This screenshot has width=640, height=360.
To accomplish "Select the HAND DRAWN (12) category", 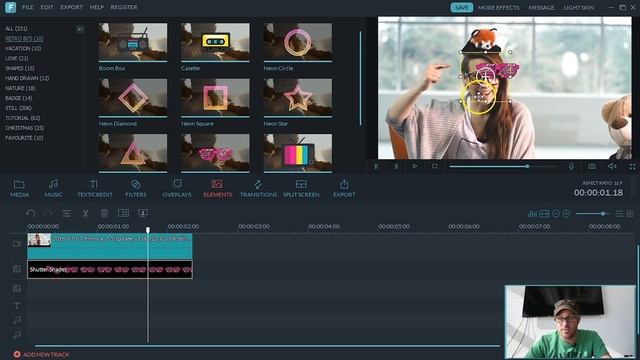I will (27, 78).
